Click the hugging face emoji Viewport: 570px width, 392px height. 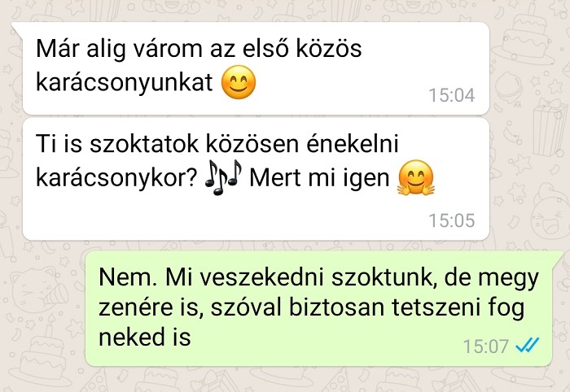tap(416, 177)
